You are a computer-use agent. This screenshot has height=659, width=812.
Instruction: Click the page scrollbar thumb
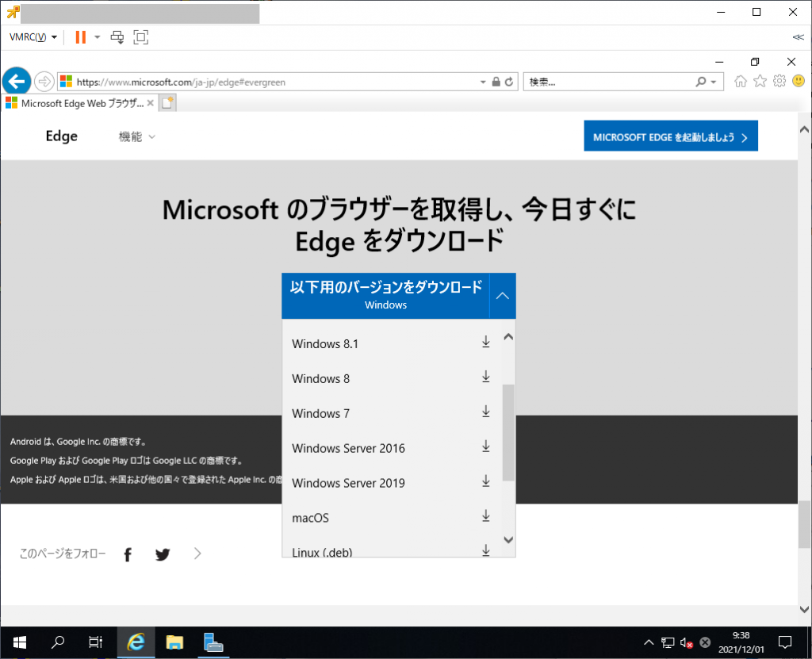(804, 524)
